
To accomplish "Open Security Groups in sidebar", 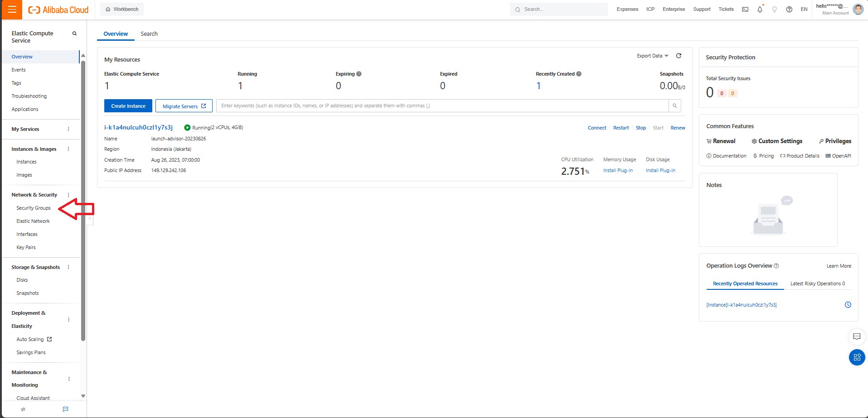I will [34, 208].
